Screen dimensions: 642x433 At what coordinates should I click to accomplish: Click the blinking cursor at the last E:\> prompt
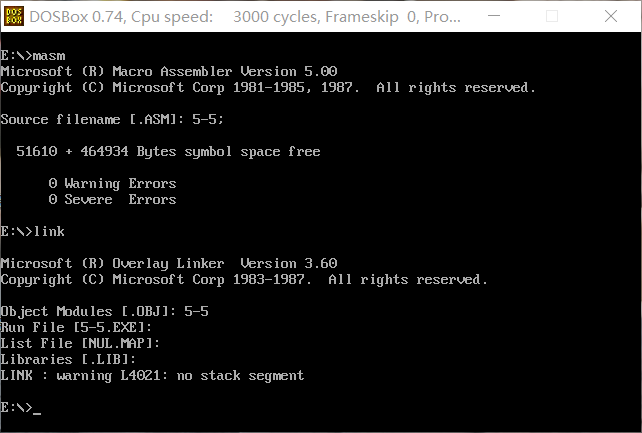coord(37,408)
